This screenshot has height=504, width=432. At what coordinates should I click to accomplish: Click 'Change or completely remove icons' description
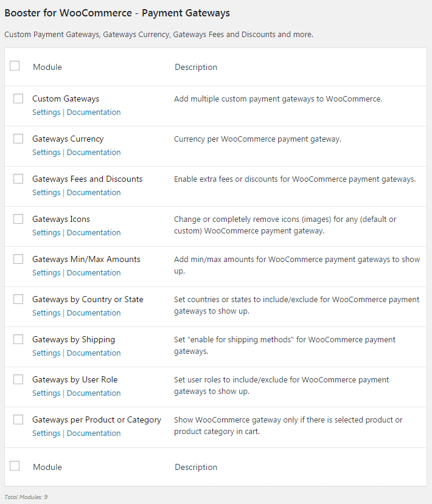coord(285,225)
